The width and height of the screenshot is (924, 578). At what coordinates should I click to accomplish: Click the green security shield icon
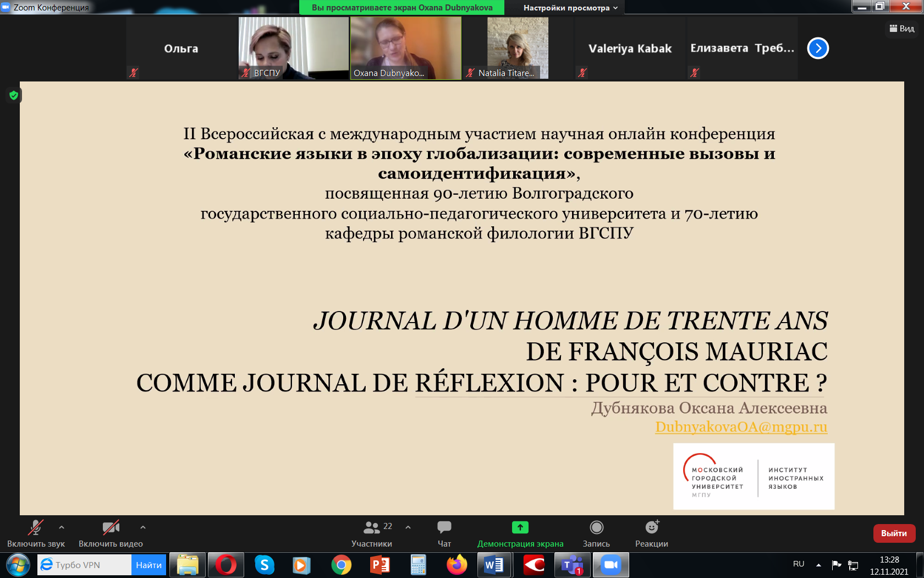coord(13,95)
